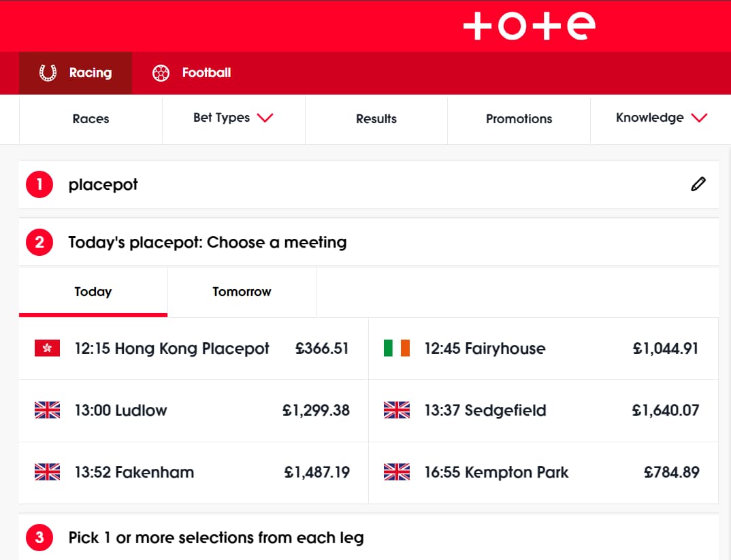Click the Hong Kong flag icon
The height and width of the screenshot is (560, 731).
[47, 348]
